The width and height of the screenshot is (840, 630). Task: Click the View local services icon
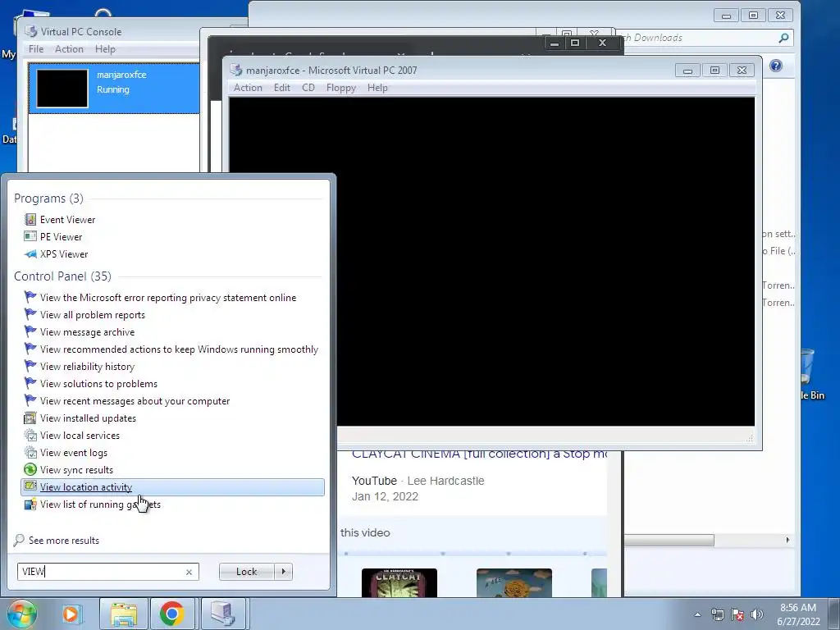(30, 435)
